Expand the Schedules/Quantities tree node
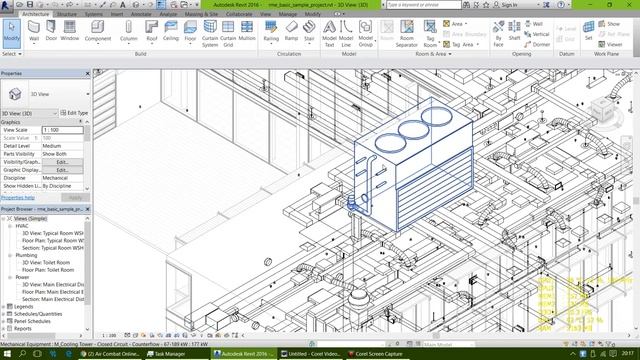 pos(3,314)
